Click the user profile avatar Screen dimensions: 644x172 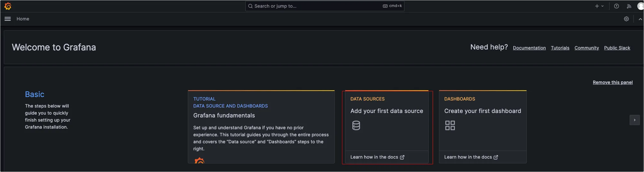click(x=640, y=6)
